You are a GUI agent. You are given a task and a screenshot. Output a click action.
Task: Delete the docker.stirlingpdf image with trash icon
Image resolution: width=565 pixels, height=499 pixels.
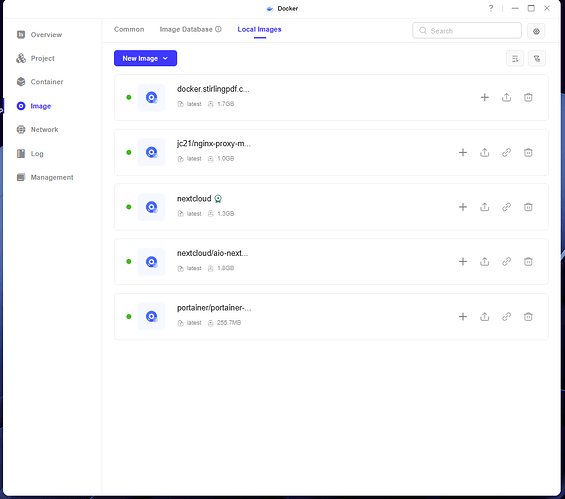point(528,97)
